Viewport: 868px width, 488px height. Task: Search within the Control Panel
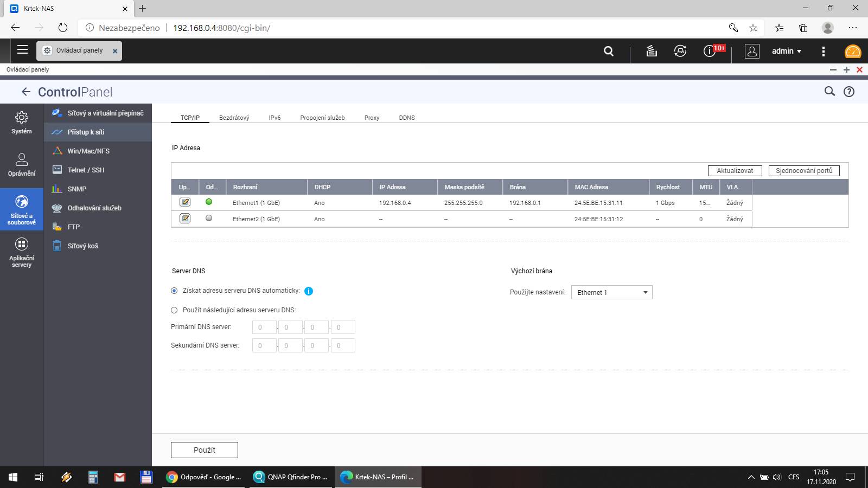pyautogui.click(x=829, y=91)
